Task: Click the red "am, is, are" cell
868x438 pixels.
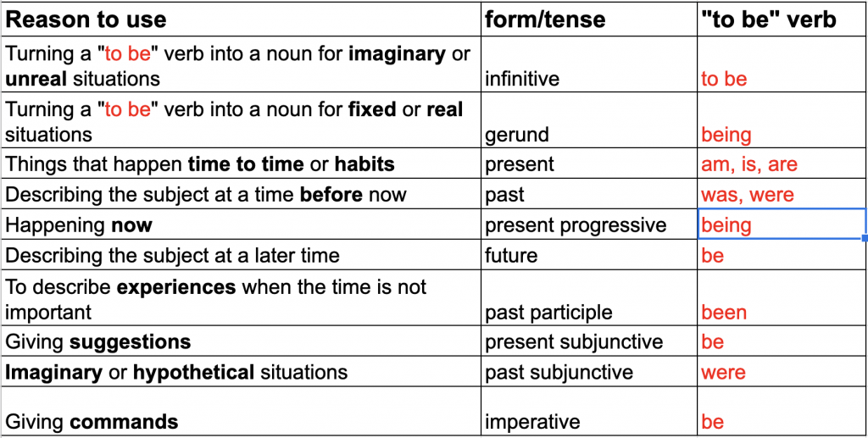Action: [x=781, y=164]
